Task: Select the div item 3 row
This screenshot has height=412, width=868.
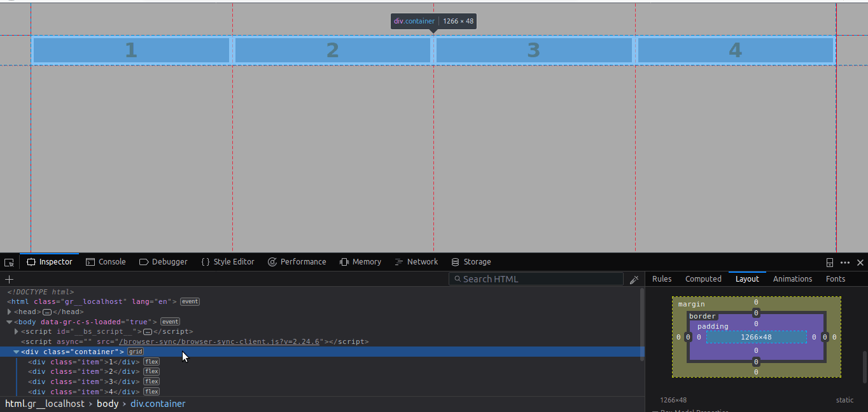Action: [322, 381]
